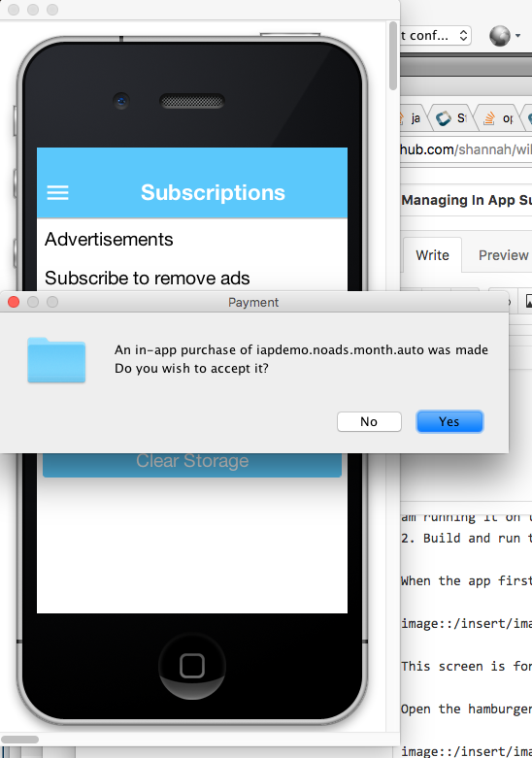The height and width of the screenshot is (758, 532).
Task: Click 'Subscribe to remove ads' text
Action: (x=148, y=278)
